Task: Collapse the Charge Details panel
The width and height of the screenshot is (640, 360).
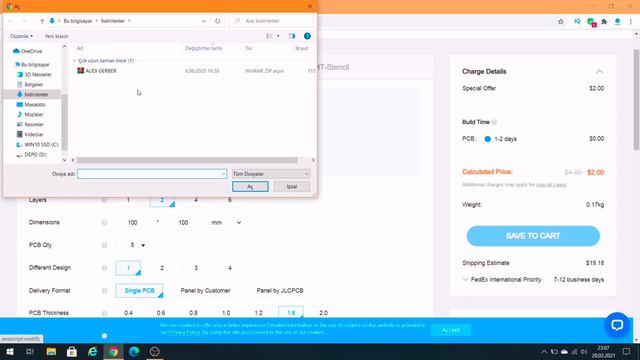Action: (x=599, y=71)
